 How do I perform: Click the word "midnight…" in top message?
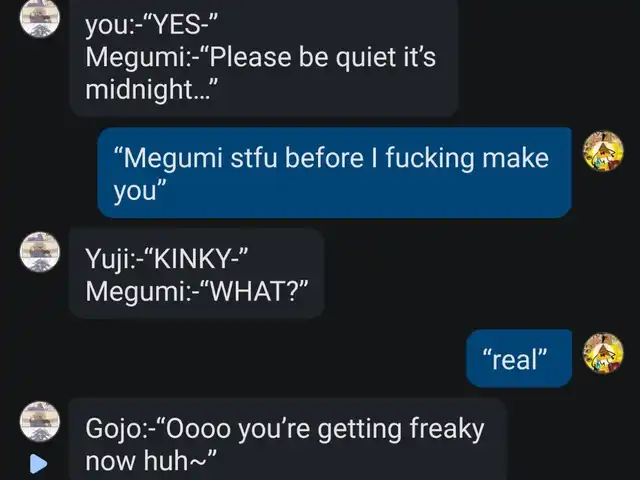coord(152,89)
